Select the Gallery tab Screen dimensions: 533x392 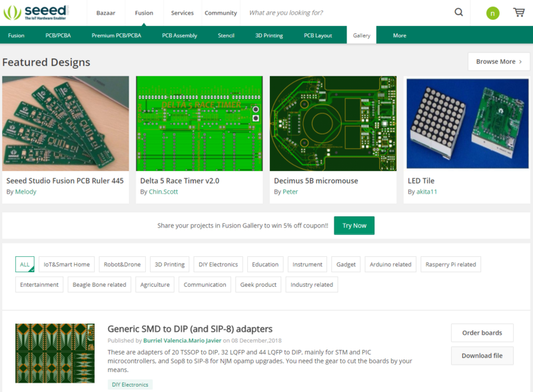361,35
